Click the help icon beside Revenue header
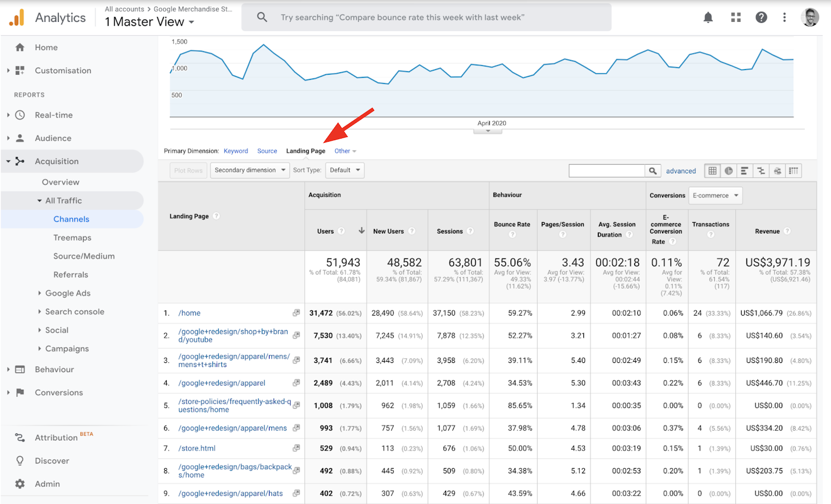Screen dimensions: 831x504 coord(787,231)
